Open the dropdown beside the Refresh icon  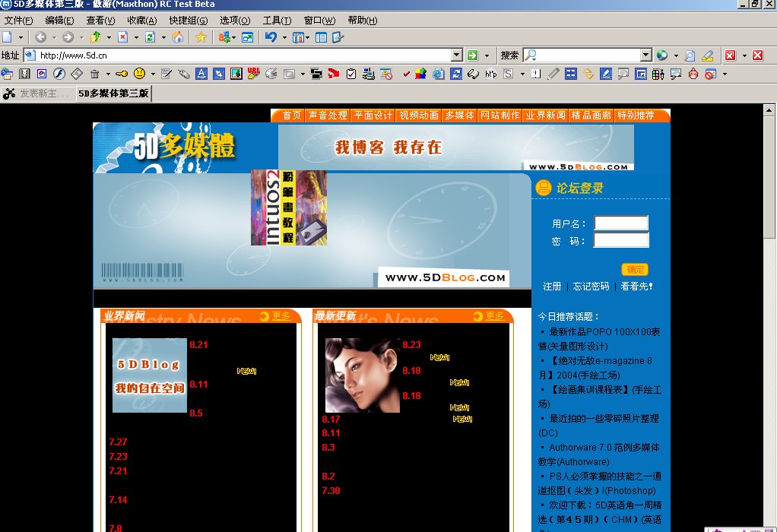(163, 37)
